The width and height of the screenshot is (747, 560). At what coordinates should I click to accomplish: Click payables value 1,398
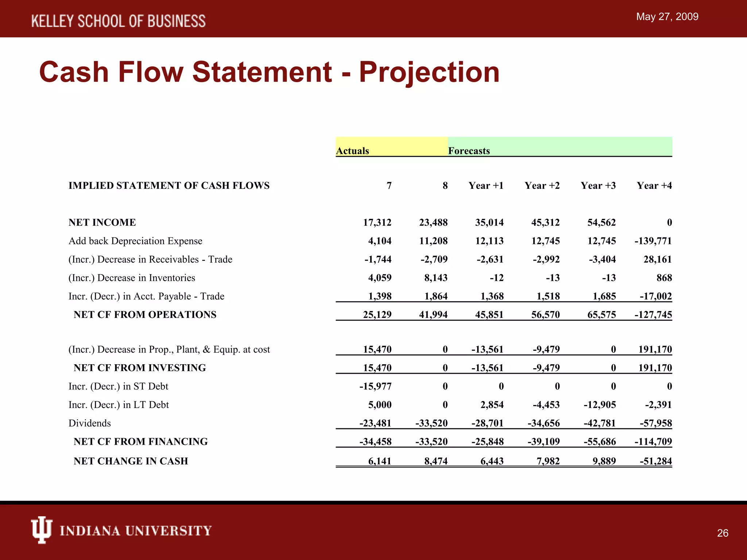coord(380,296)
